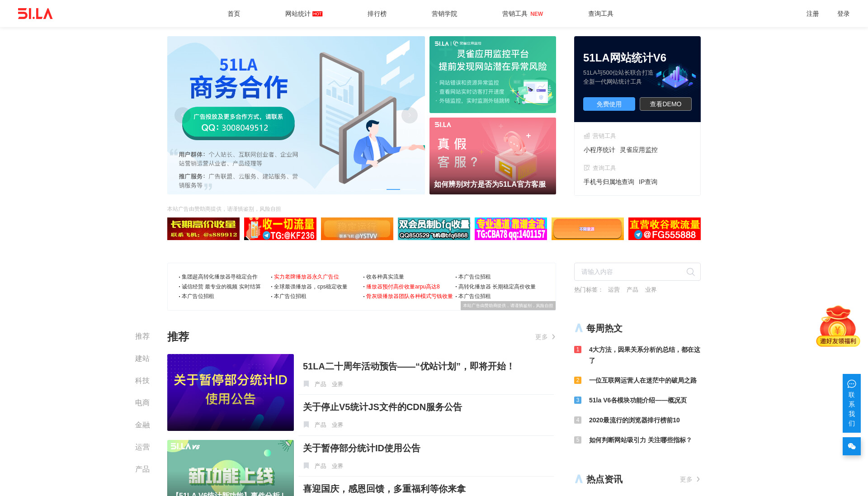Go to previous carousel slide
Screen dimensions: 868x496
[182, 115]
